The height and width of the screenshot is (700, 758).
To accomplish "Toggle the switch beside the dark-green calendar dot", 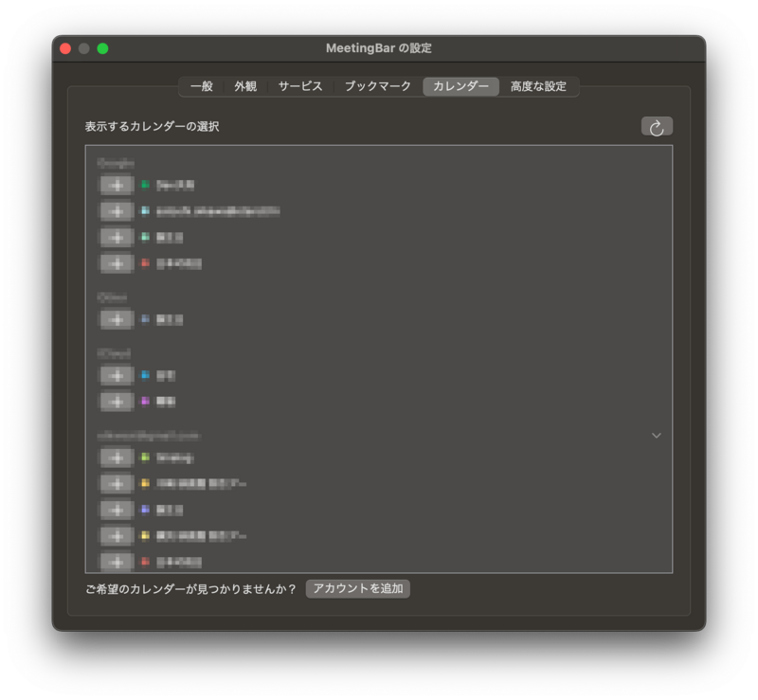I will 117,185.
